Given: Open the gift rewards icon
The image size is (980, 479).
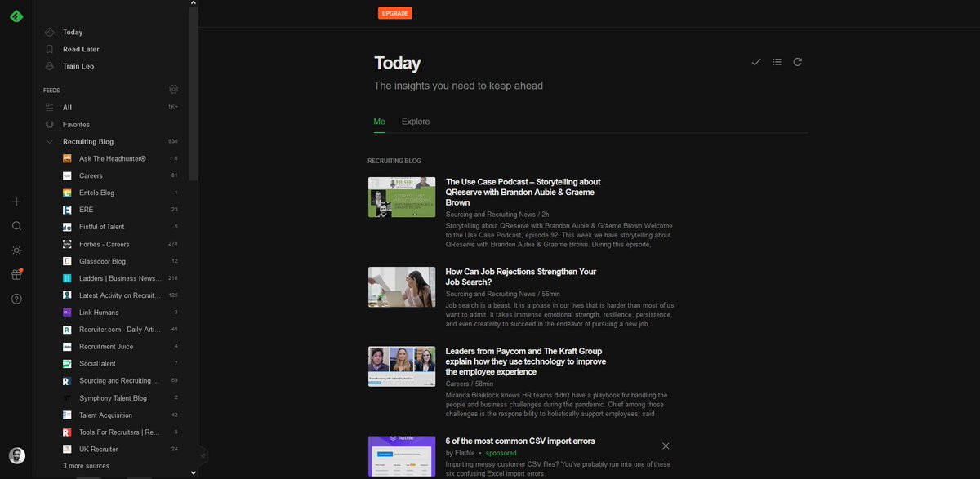Looking at the screenshot, I should [x=16, y=274].
